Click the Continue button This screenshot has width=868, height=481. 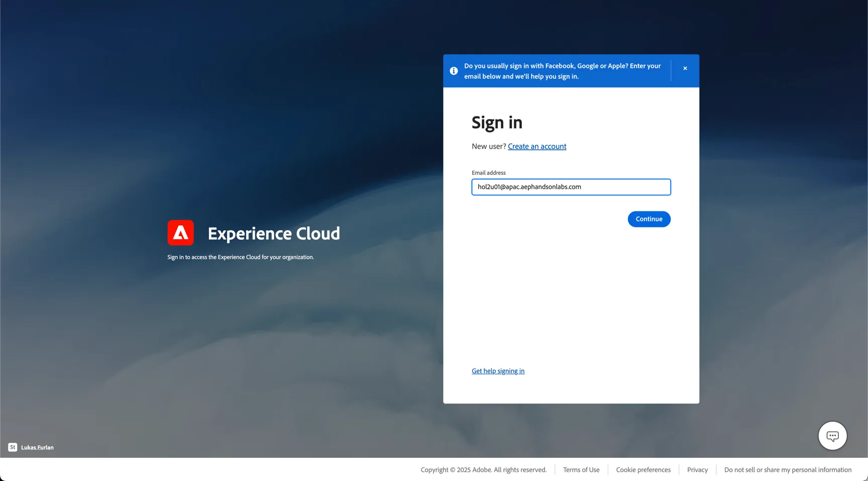pos(649,219)
